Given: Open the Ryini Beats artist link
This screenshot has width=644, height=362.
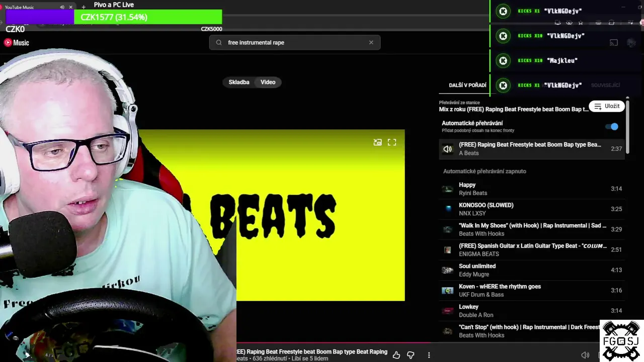Looking at the screenshot, I should [x=473, y=193].
